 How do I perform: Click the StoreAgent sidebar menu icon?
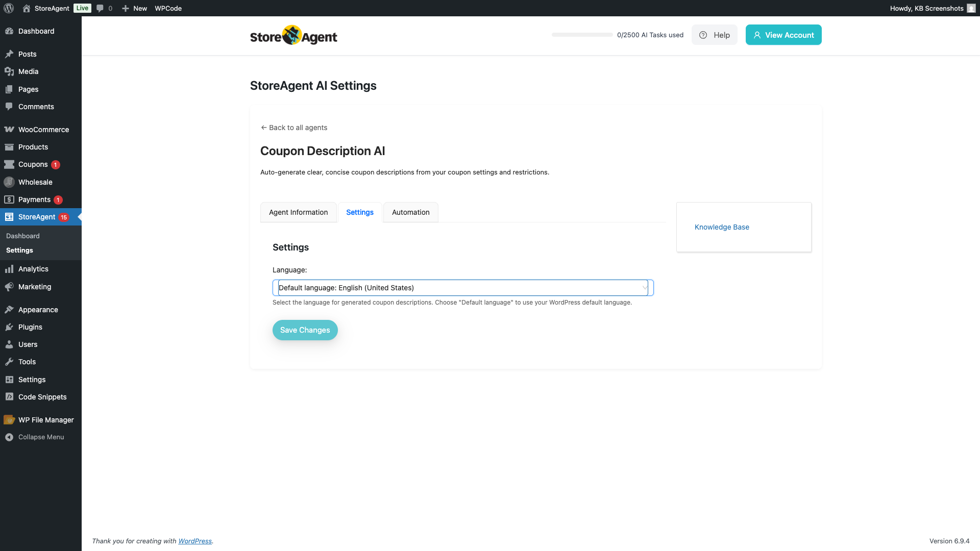coord(9,217)
